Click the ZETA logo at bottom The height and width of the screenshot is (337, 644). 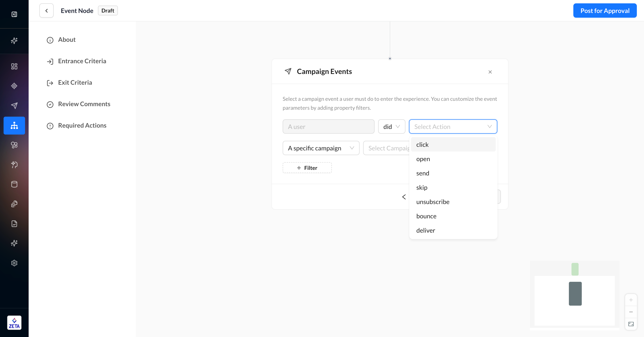coord(14,322)
